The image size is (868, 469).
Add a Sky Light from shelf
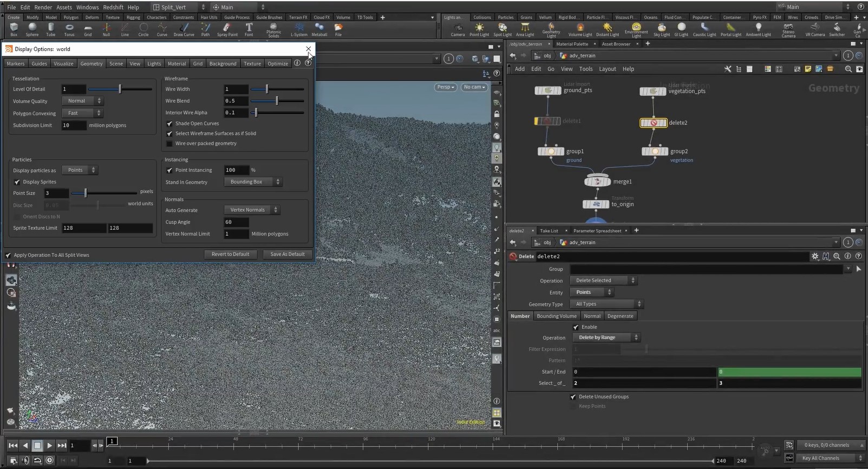coord(661,28)
